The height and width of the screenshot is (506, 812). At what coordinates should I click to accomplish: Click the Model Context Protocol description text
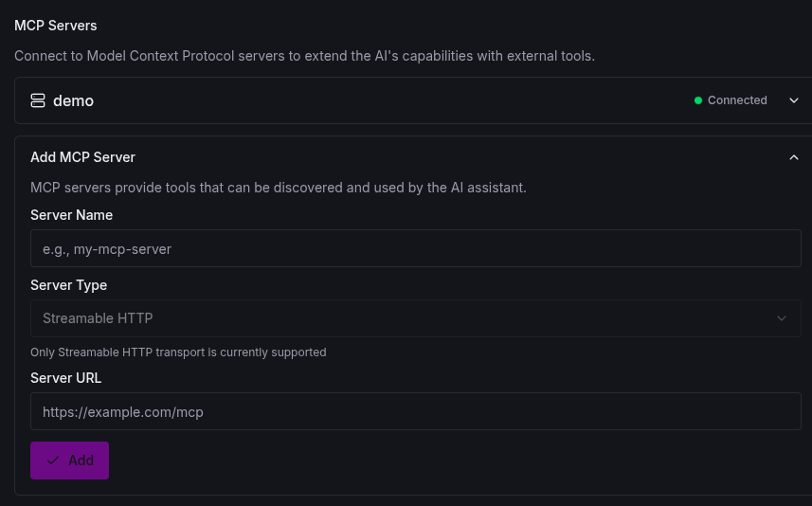tap(304, 56)
